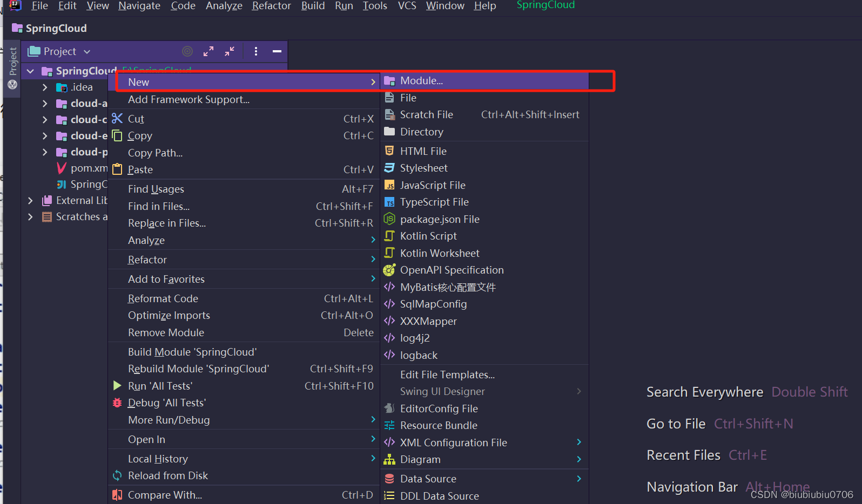Click the Cut scissors icon

click(117, 118)
